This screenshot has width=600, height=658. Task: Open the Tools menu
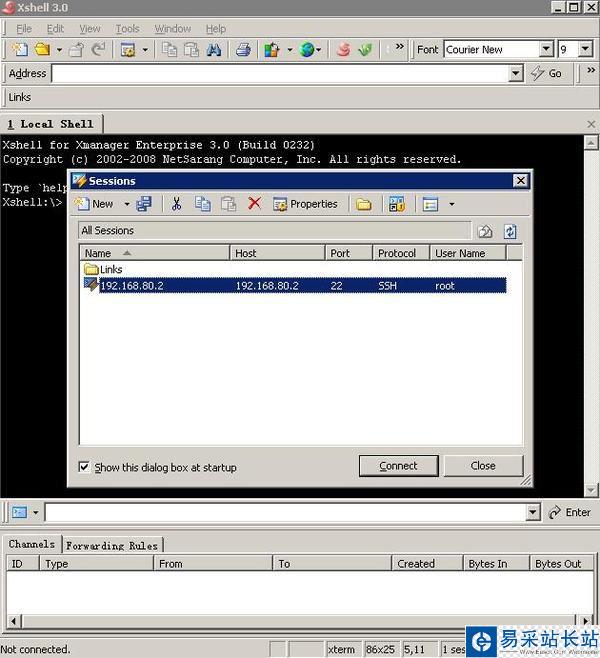pyautogui.click(x=128, y=29)
